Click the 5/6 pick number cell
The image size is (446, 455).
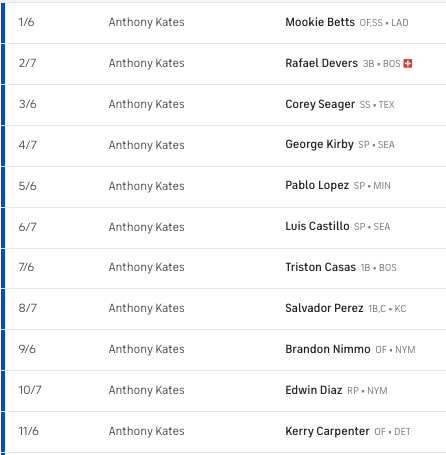coord(27,186)
